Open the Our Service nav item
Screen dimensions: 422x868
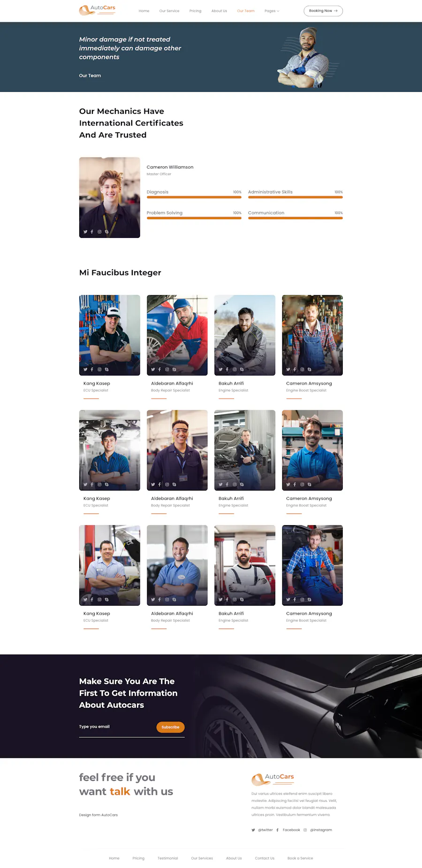(169, 11)
